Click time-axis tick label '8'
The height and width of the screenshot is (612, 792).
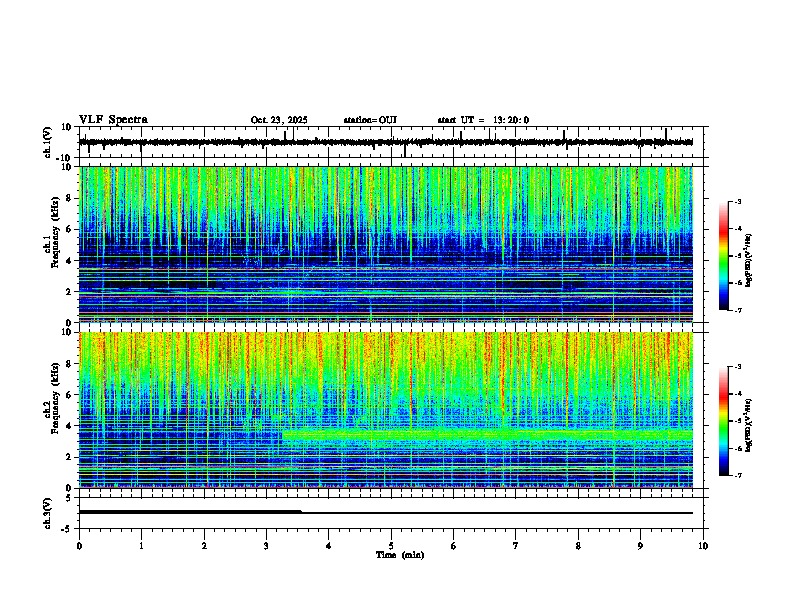coord(578,546)
